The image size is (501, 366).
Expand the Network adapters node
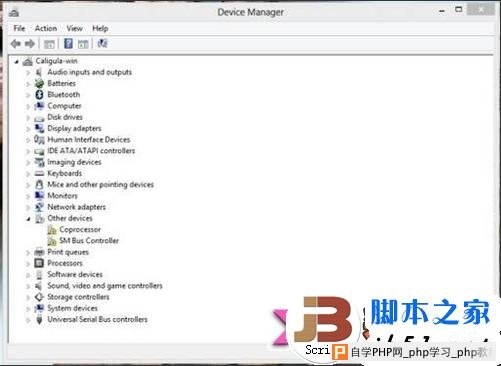28,208
